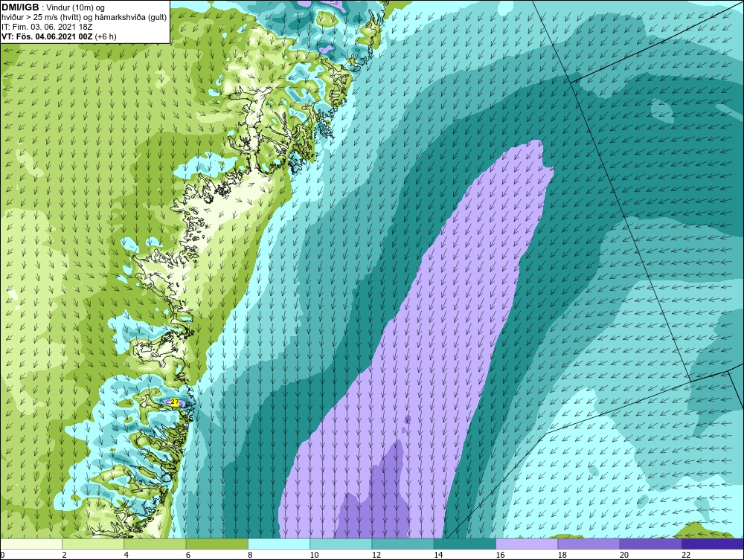Click the legend label '6'
The image size is (744, 560).
click(188, 556)
